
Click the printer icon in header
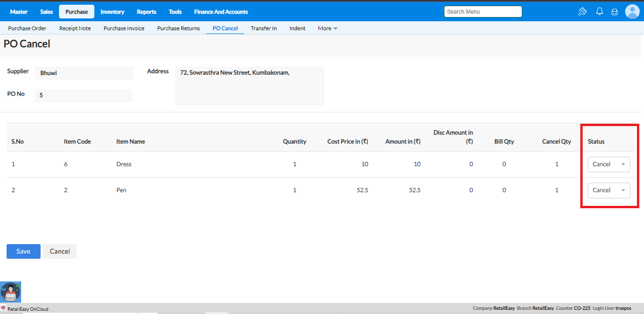[x=614, y=12]
